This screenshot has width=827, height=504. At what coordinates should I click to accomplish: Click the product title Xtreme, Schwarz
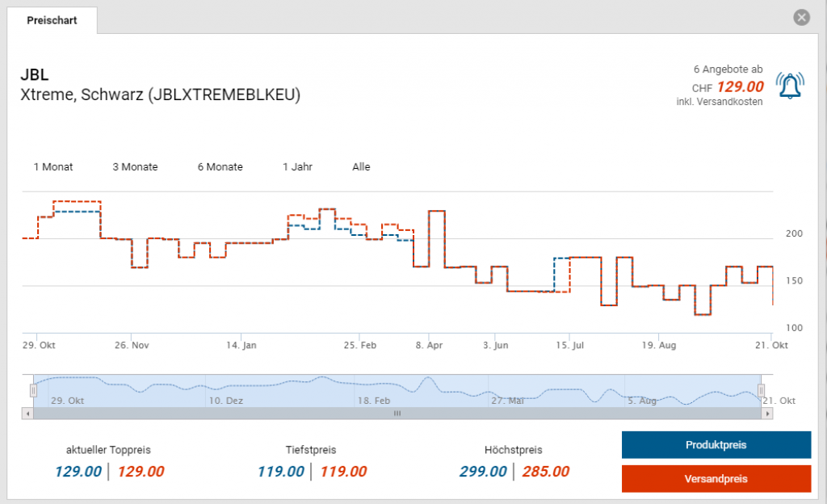tap(160, 94)
